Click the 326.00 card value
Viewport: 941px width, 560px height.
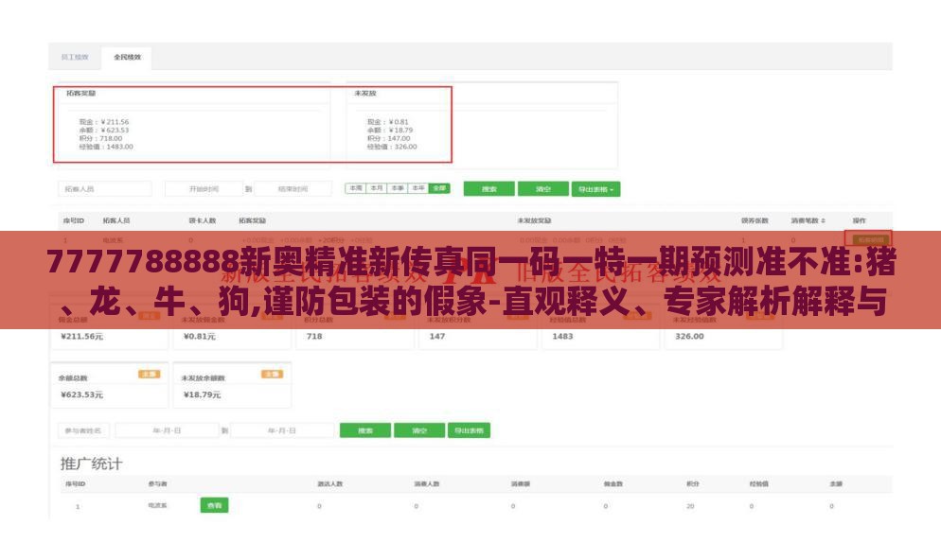coord(689,337)
